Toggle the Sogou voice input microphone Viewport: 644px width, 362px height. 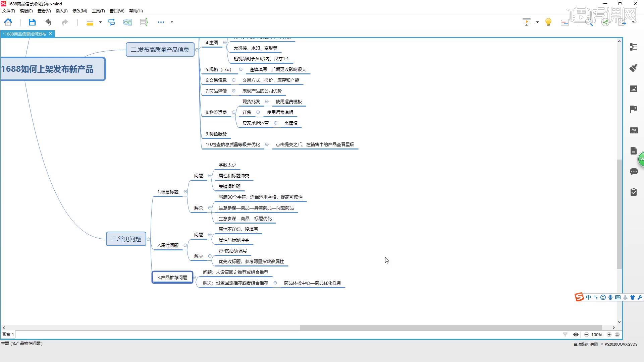click(x=610, y=297)
